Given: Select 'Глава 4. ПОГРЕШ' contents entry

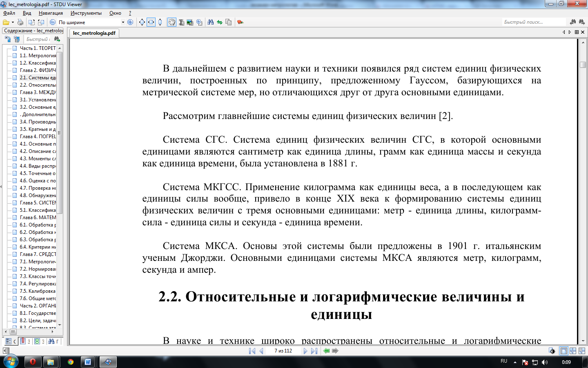Looking at the screenshot, I should coord(38,137).
